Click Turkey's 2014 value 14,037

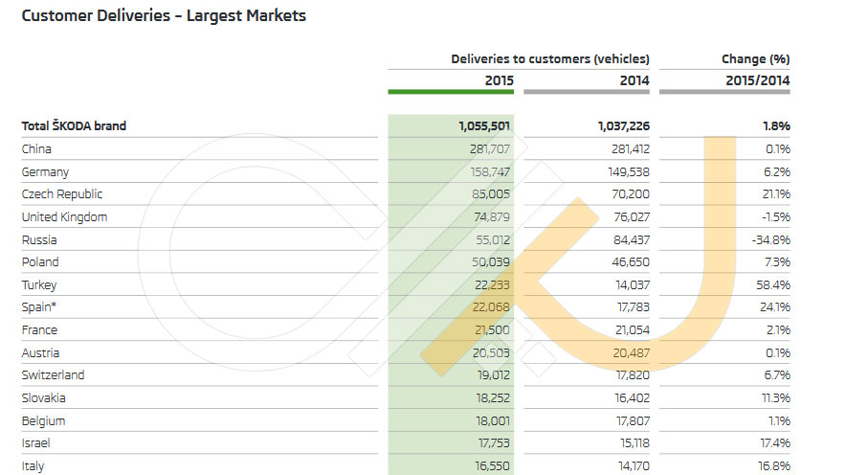[633, 284]
